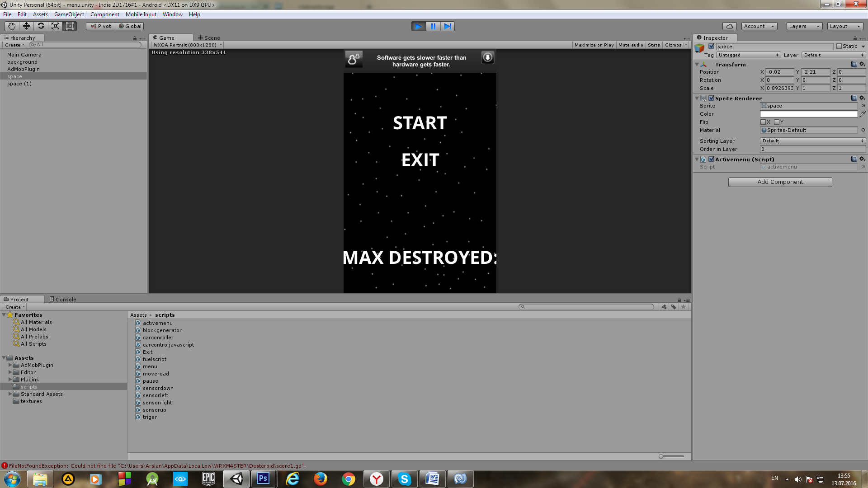Viewport: 868px width, 488px height.
Task: Open the Sprite Renderer color swatch
Action: (x=808, y=114)
